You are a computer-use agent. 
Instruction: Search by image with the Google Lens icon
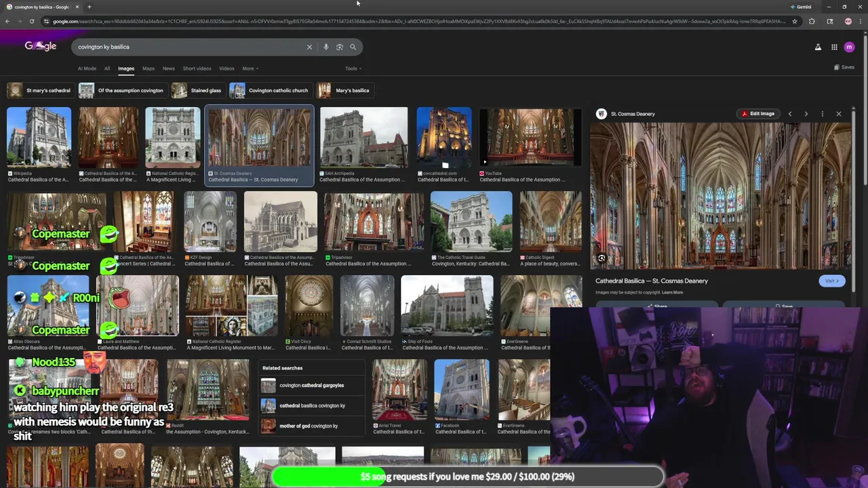tap(340, 47)
